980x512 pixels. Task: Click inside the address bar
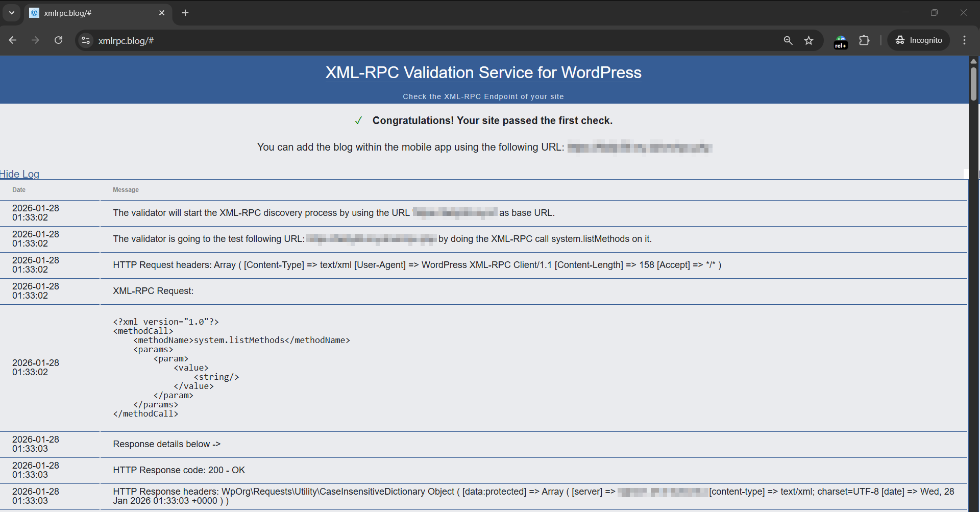(x=306, y=40)
